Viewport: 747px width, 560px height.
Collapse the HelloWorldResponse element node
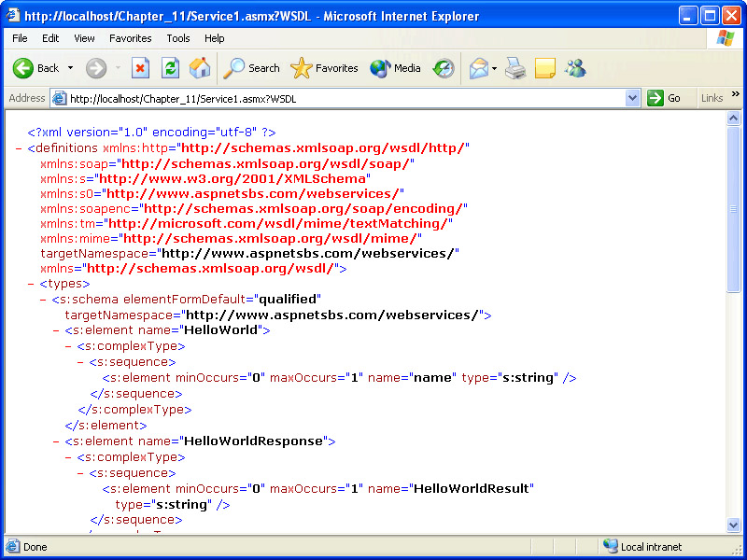click(56, 441)
